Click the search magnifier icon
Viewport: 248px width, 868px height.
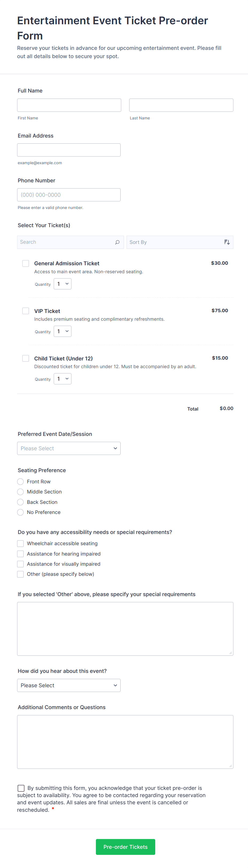click(x=117, y=242)
